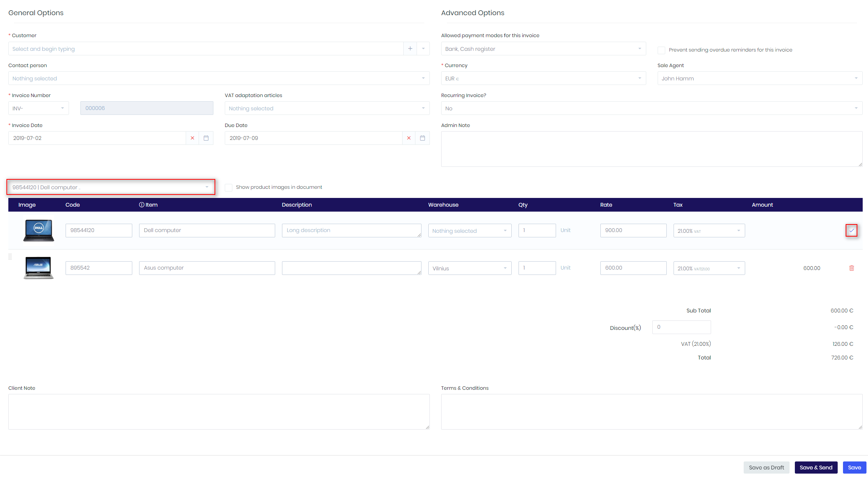The width and height of the screenshot is (868, 477).
Task: Clear the Invoice Date with red X
Action: click(192, 138)
